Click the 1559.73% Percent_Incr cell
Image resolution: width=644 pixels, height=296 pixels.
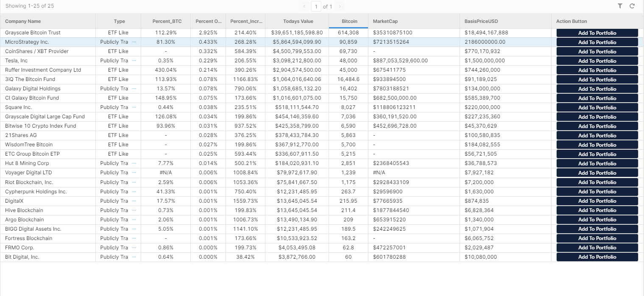coord(245,201)
